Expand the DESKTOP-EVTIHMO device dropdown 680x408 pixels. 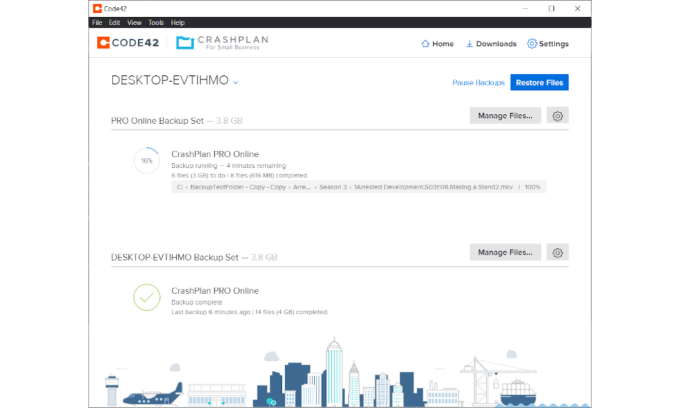[235, 82]
